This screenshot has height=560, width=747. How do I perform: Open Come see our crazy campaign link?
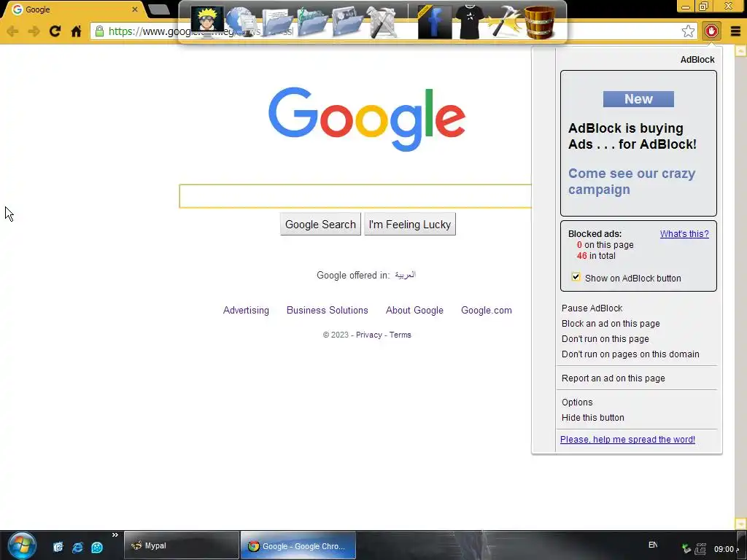(x=632, y=182)
